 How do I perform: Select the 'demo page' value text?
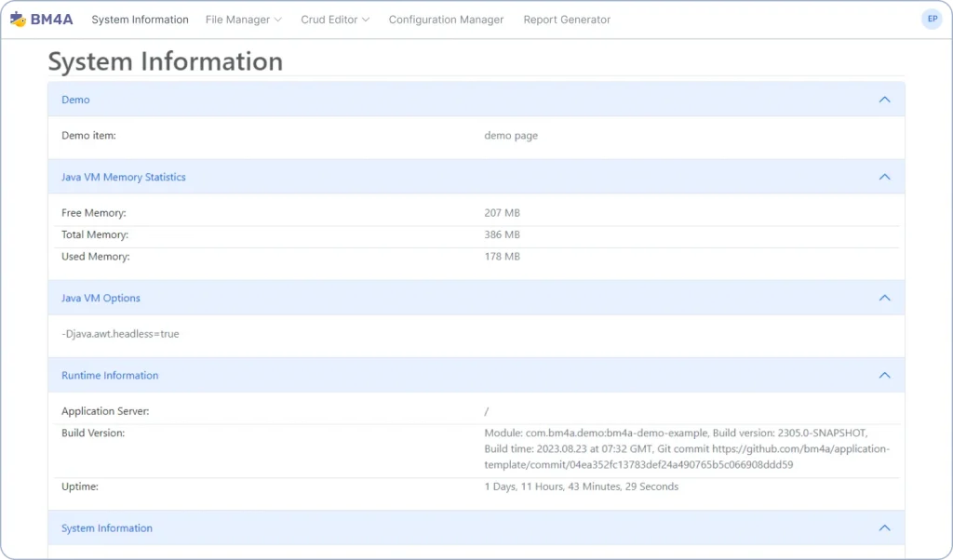tap(511, 136)
